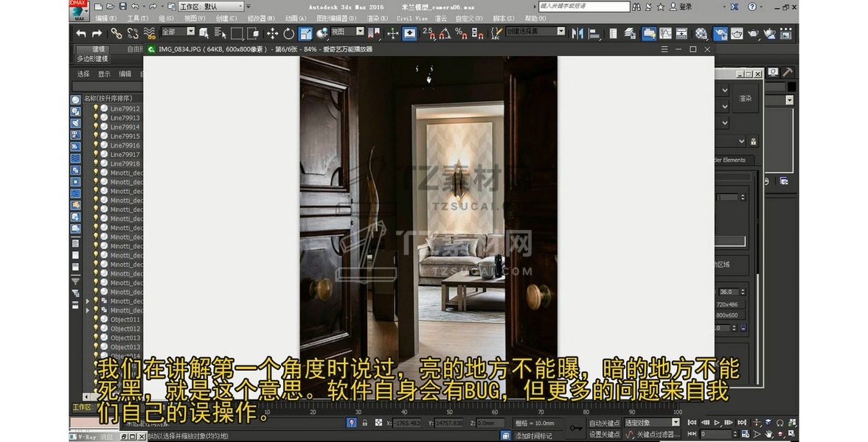This screenshot has height=442, width=868.
Task: Toggle the Angle Snap icon
Action: click(445, 34)
